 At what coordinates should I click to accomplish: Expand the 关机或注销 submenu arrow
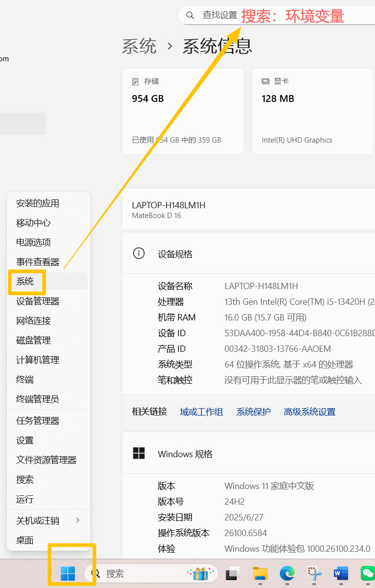point(77,520)
